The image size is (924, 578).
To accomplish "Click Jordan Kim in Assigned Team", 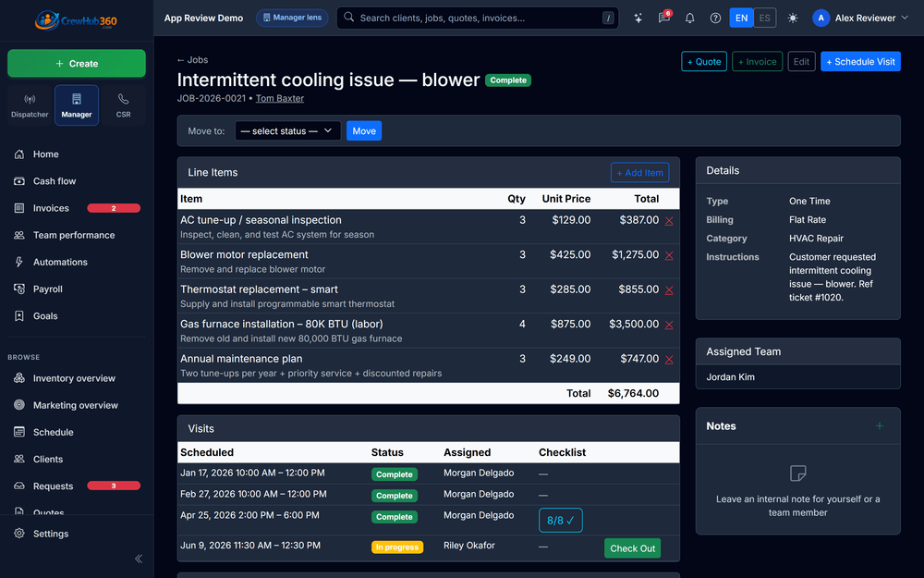I will 731,377.
